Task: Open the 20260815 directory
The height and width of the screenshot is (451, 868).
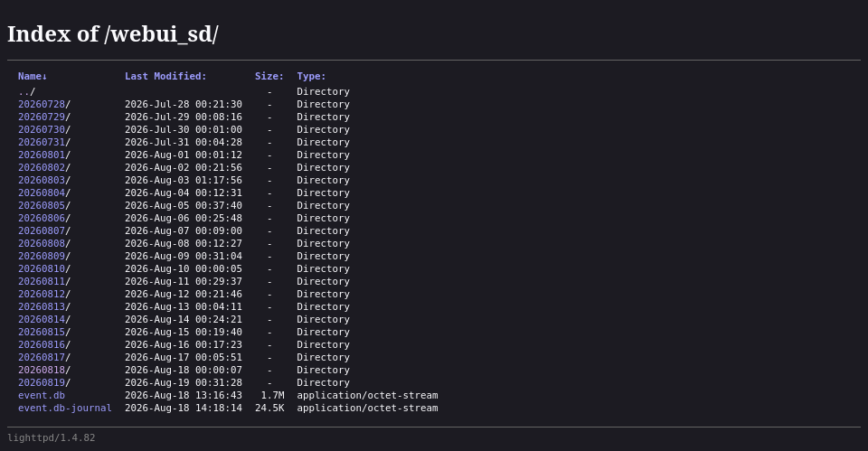Action: 42,332
